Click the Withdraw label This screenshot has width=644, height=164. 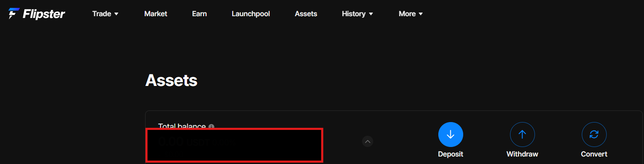click(x=522, y=154)
